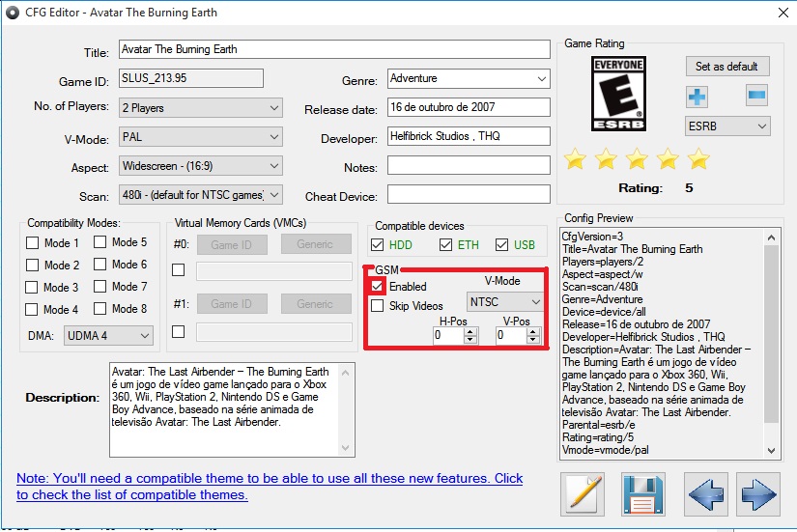
Task: Click the floppy disk save icon
Action: point(644,493)
